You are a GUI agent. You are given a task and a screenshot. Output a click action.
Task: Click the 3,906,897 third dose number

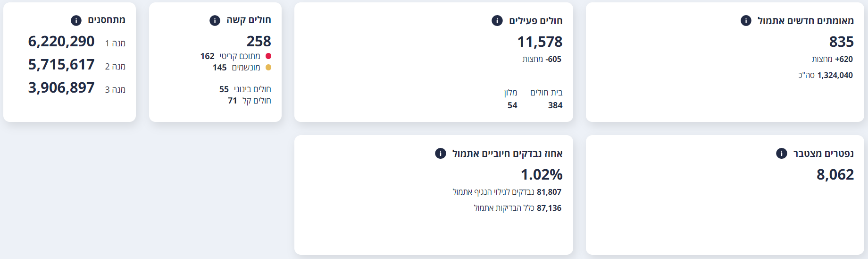[x=61, y=88]
